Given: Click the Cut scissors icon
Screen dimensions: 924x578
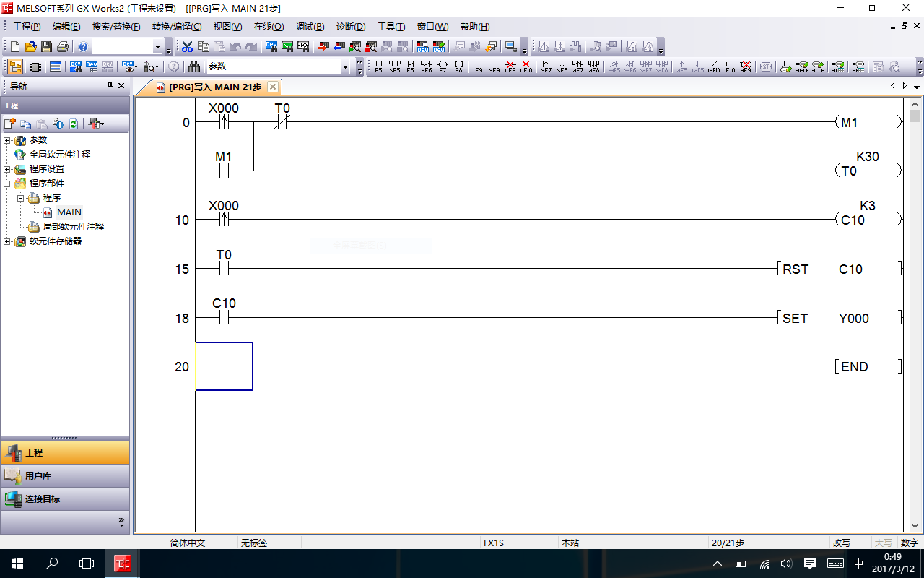Looking at the screenshot, I should [x=187, y=47].
